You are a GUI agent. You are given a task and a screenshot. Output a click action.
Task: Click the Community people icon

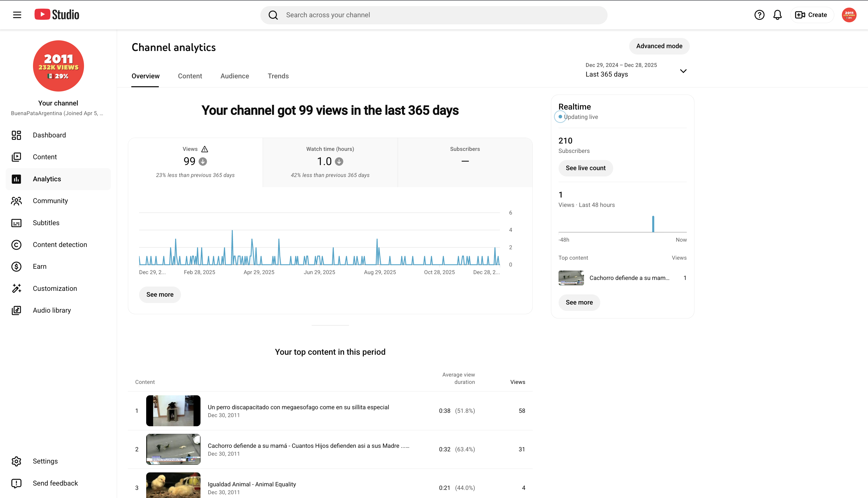pos(16,201)
